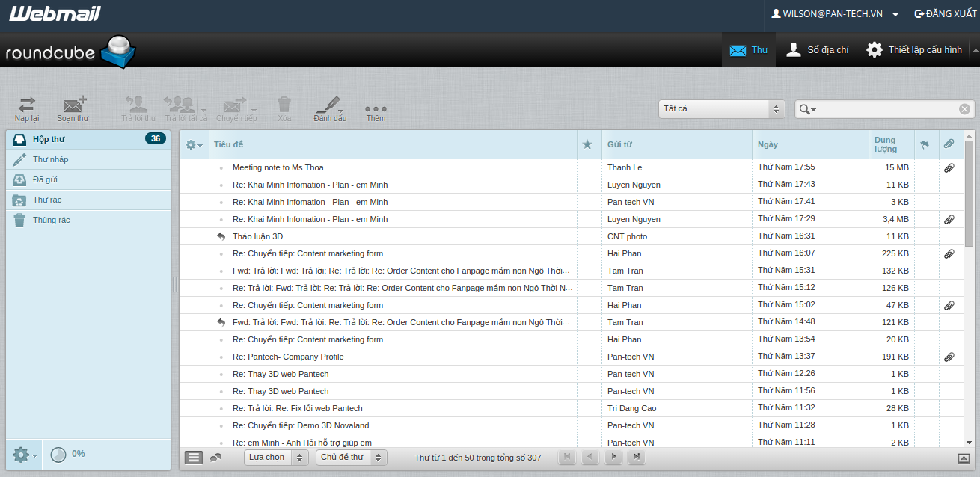980x477 pixels.
Task: Switch to the Thư mail tab
Action: pyautogui.click(x=749, y=50)
